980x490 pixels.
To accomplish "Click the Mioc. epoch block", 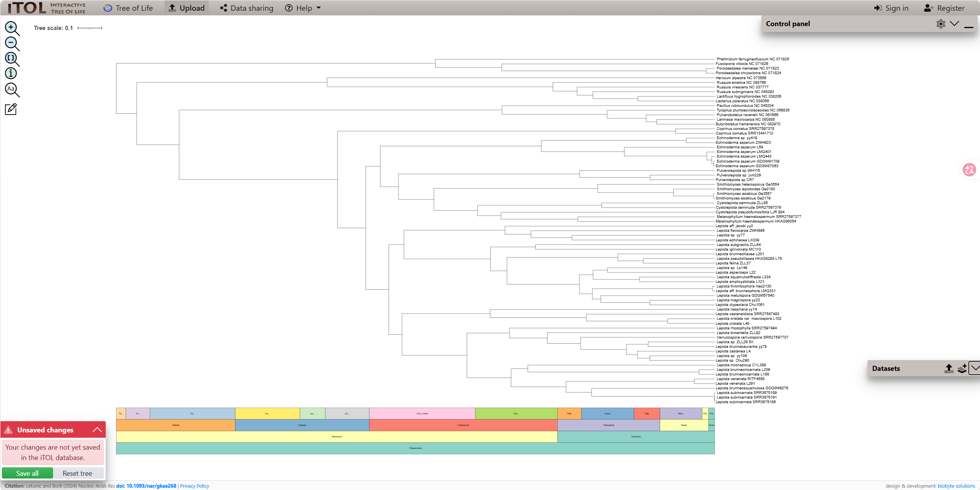I will (681, 414).
